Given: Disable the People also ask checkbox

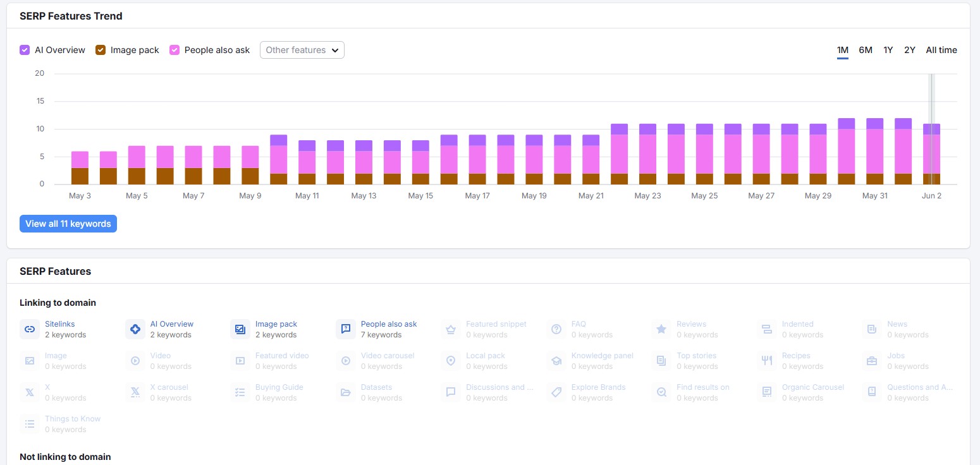Looking at the screenshot, I should pyautogui.click(x=175, y=50).
